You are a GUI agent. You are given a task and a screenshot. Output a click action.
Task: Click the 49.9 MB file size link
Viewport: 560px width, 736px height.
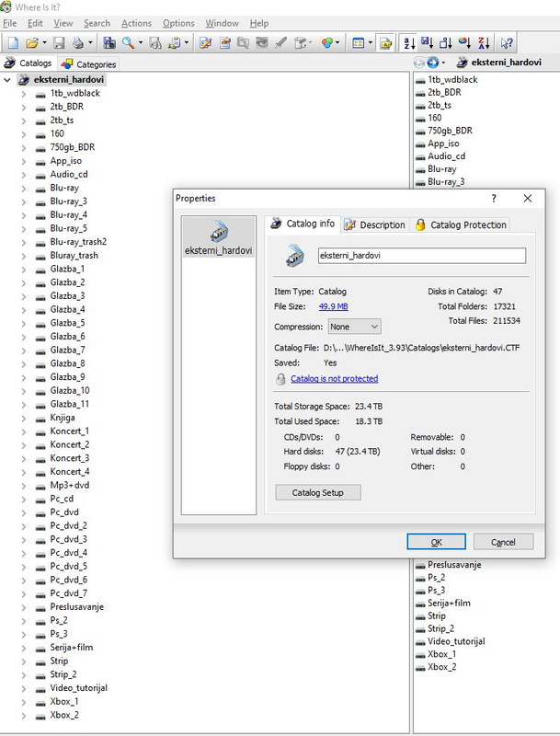tap(334, 306)
